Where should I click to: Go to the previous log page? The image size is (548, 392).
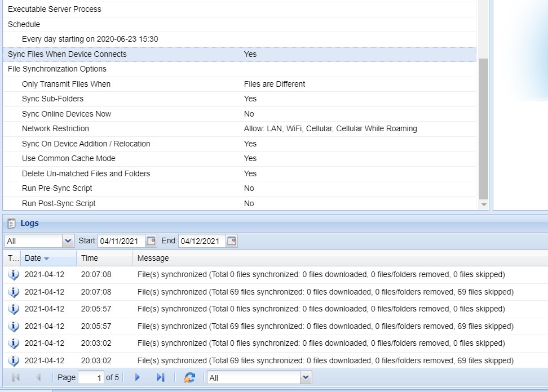[38, 377]
